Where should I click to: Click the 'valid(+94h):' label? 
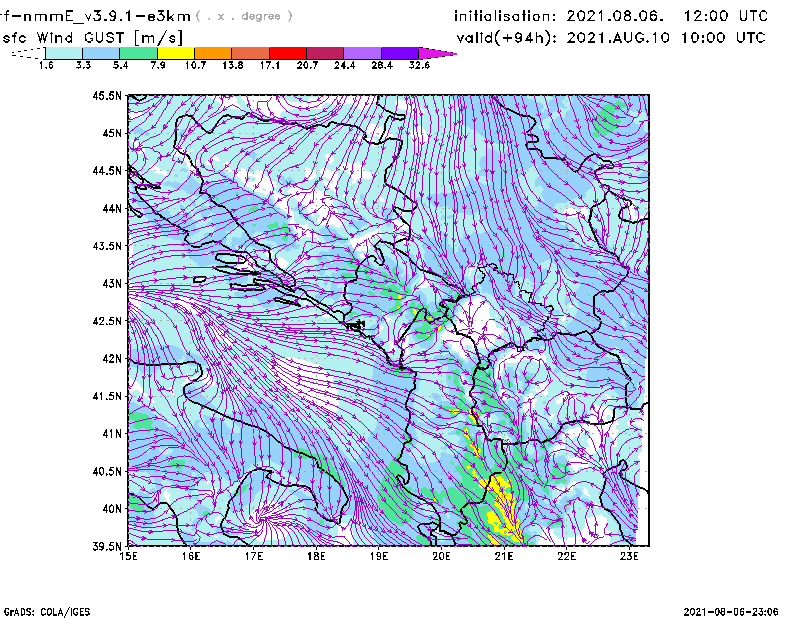507,38
